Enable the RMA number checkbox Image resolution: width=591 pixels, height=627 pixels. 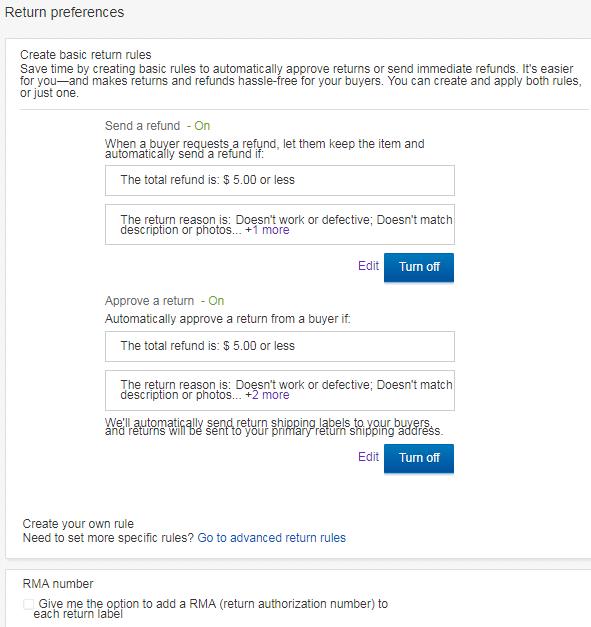(x=28, y=604)
